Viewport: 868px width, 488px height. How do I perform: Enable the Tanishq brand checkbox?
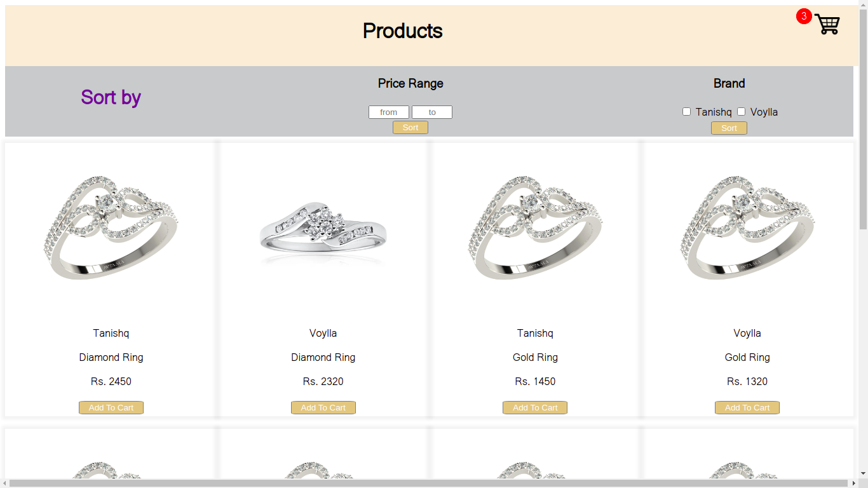686,111
